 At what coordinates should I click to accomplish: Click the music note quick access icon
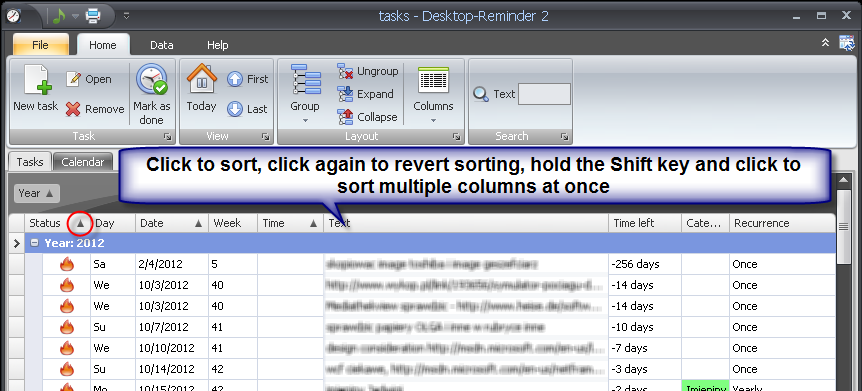(x=60, y=16)
